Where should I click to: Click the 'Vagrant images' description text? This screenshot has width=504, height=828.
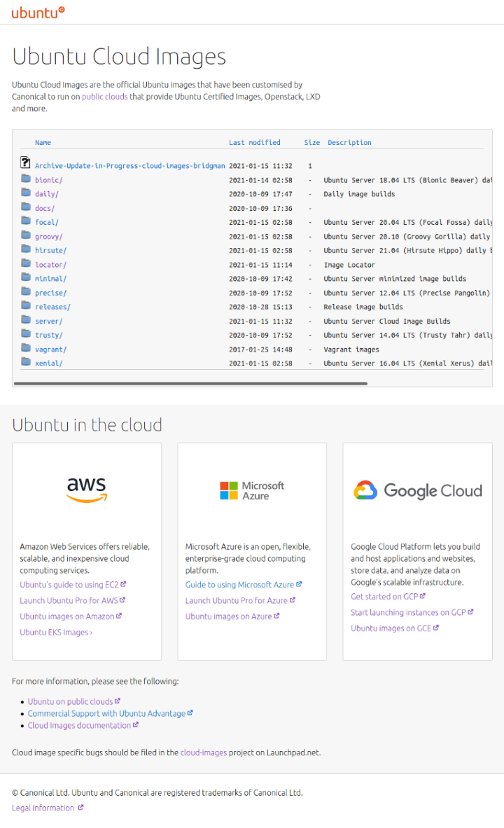(351, 350)
